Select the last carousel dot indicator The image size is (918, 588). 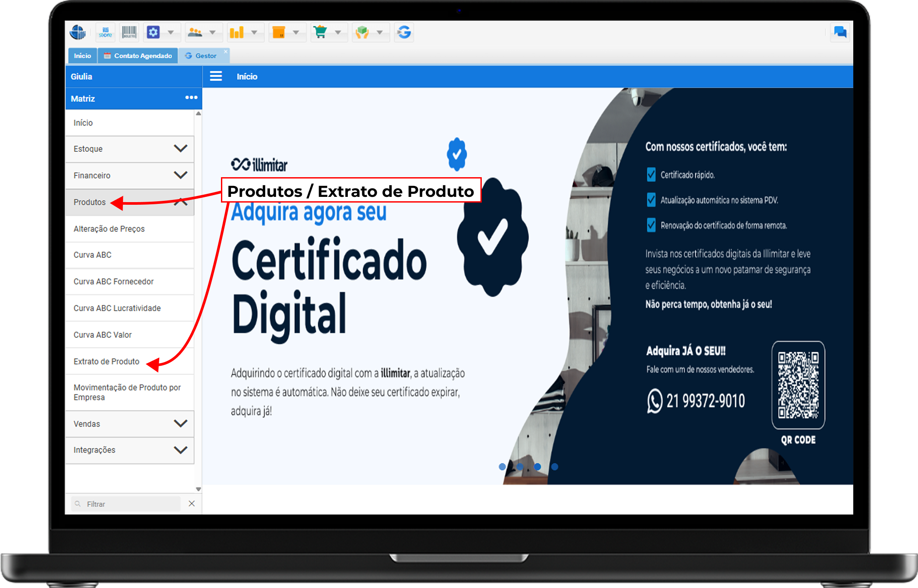click(x=554, y=467)
